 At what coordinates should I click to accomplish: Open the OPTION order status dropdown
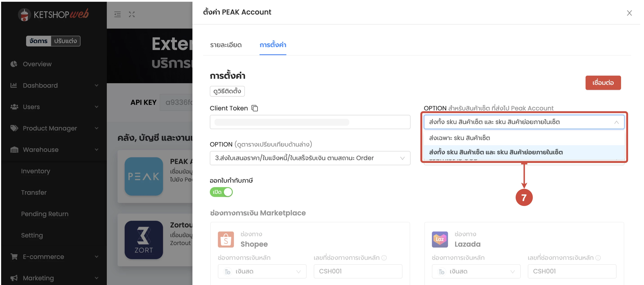310,158
